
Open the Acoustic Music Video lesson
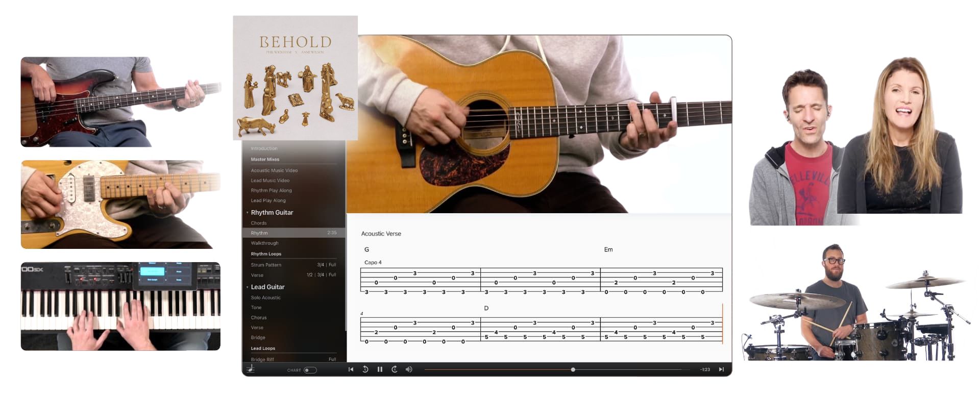point(274,170)
